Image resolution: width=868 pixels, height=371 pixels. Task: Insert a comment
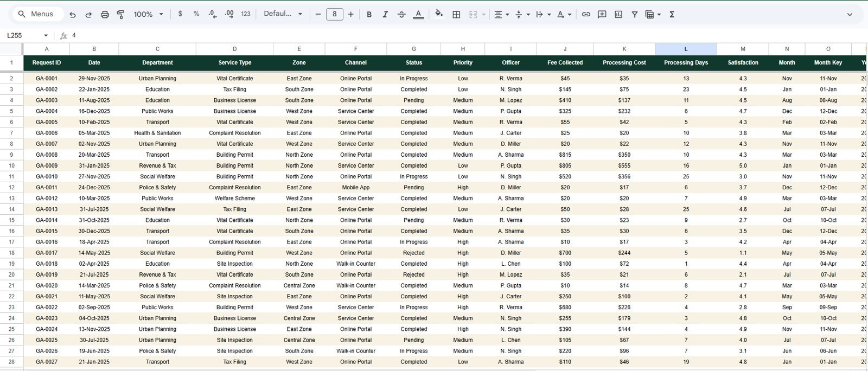coord(602,15)
